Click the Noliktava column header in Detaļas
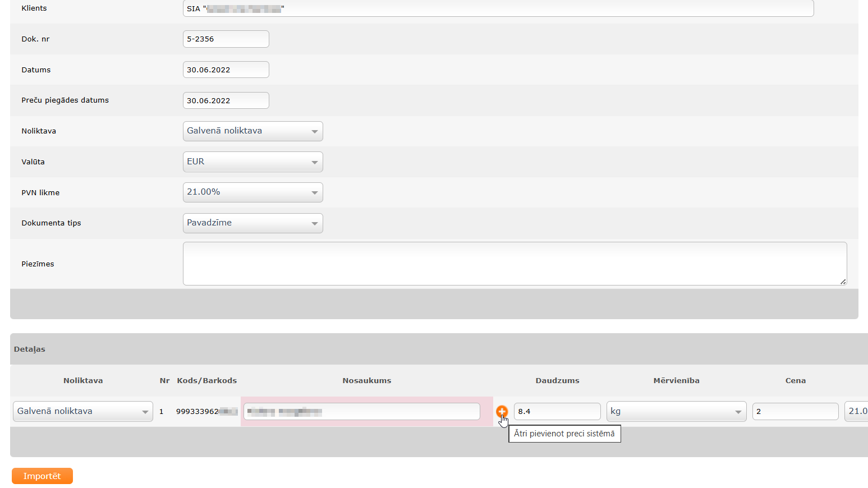This screenshot has width=868, height=488. pos(83,380)
